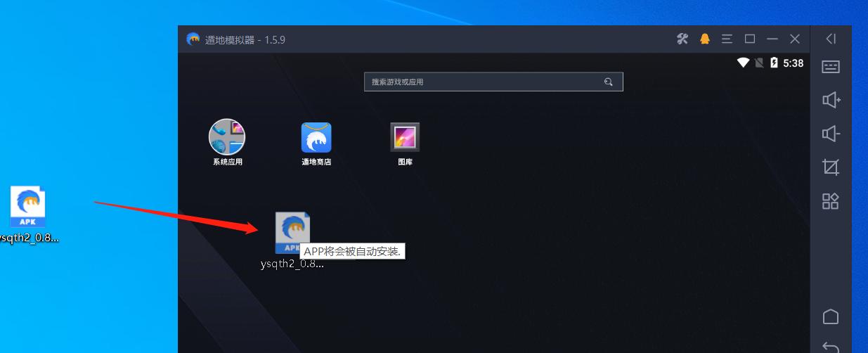Click the 逍遥模拟器 - 1.5.9 title text
This screenshot has width=868, height=353.
tap(245, 39)
